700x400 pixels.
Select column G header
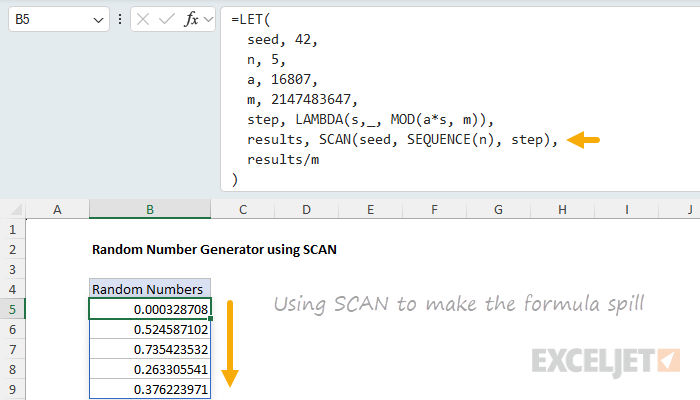coord(498,209)
